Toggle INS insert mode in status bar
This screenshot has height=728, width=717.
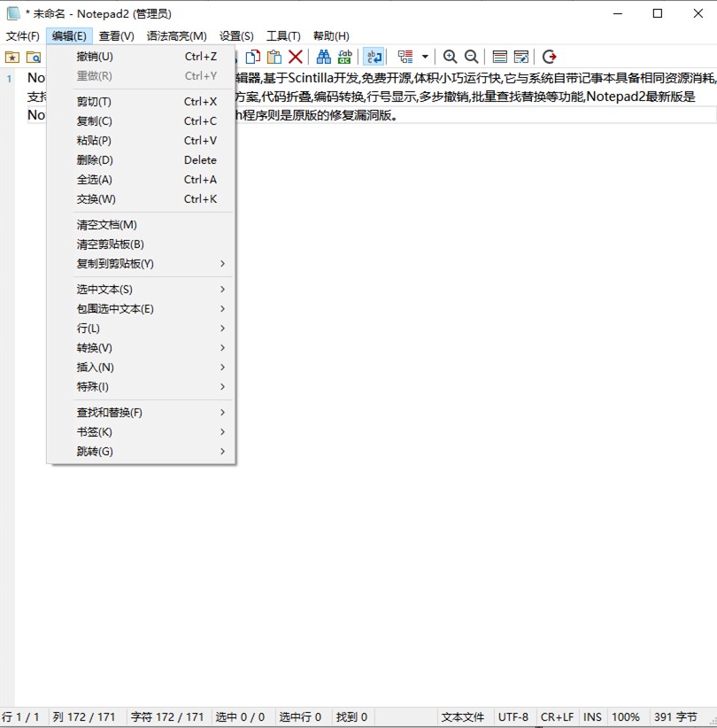click(x=592, y=717)
